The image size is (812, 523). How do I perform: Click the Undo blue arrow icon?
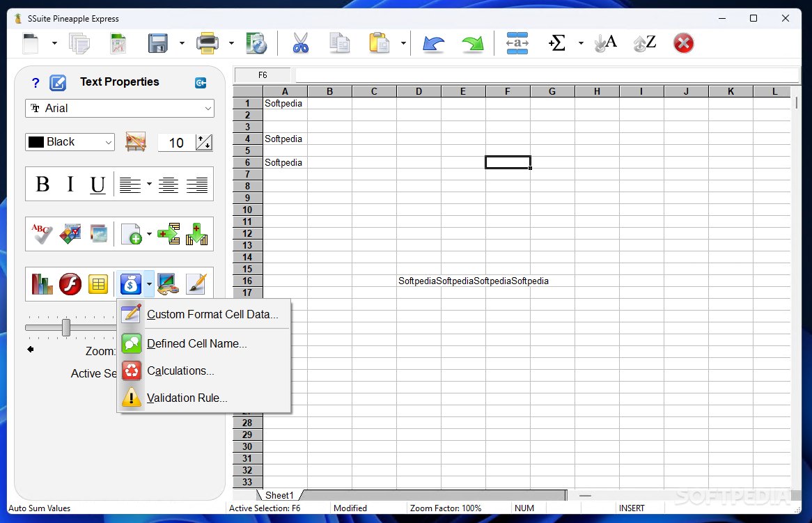[x=433, y=43]
